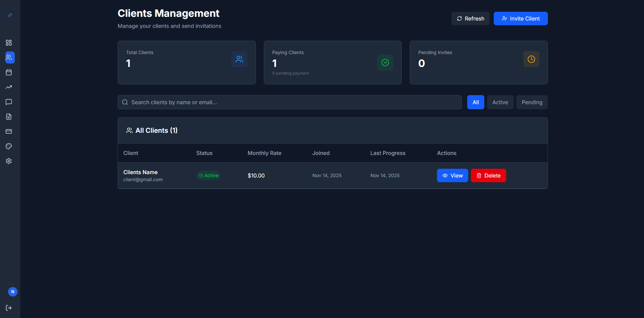Switch to the Pending filter tab
The height and width of the screenshot is (318, 644).
532,102
